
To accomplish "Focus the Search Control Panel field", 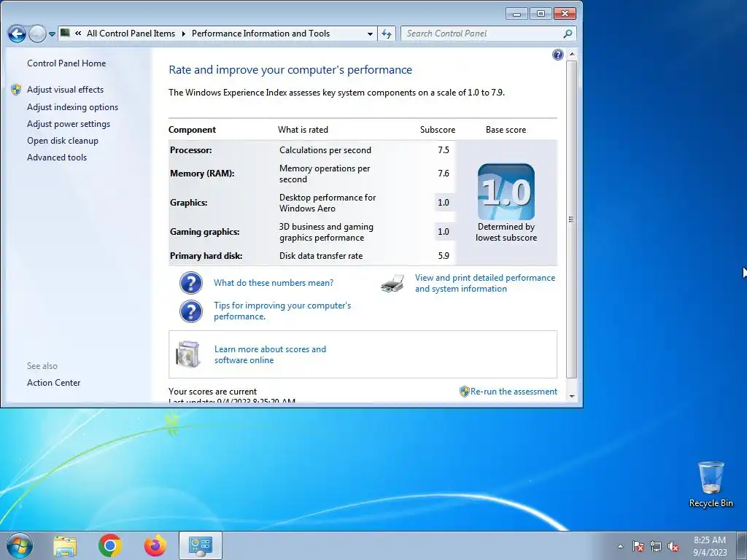I will pos(488,34).
